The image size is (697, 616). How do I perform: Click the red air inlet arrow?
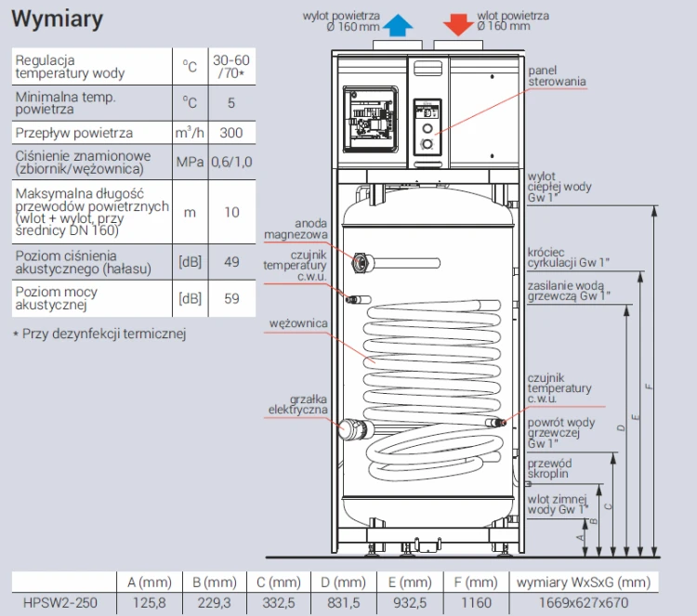tap(458, 25)
